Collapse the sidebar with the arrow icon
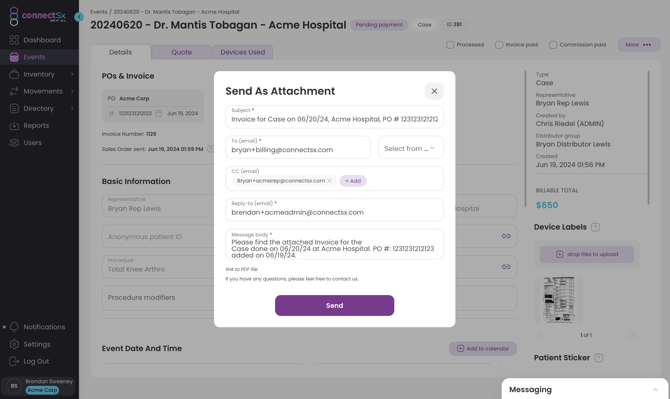Screen dimensions: 670x399 click(x=79, y=17)
